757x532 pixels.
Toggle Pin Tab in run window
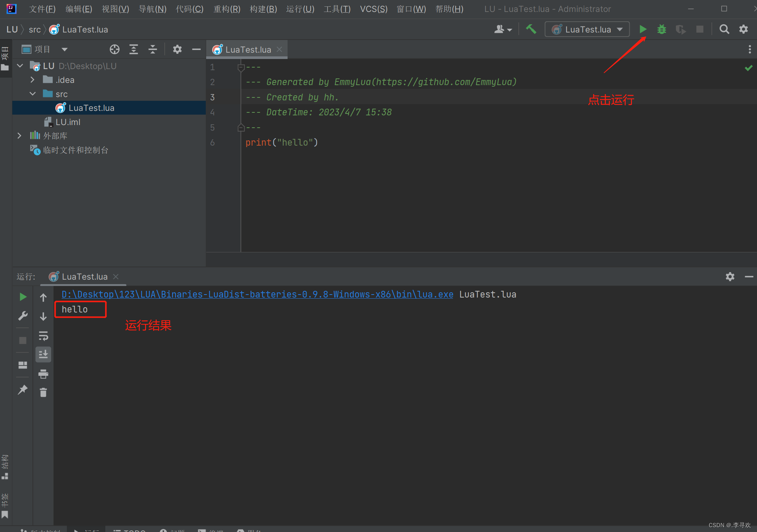22,389
